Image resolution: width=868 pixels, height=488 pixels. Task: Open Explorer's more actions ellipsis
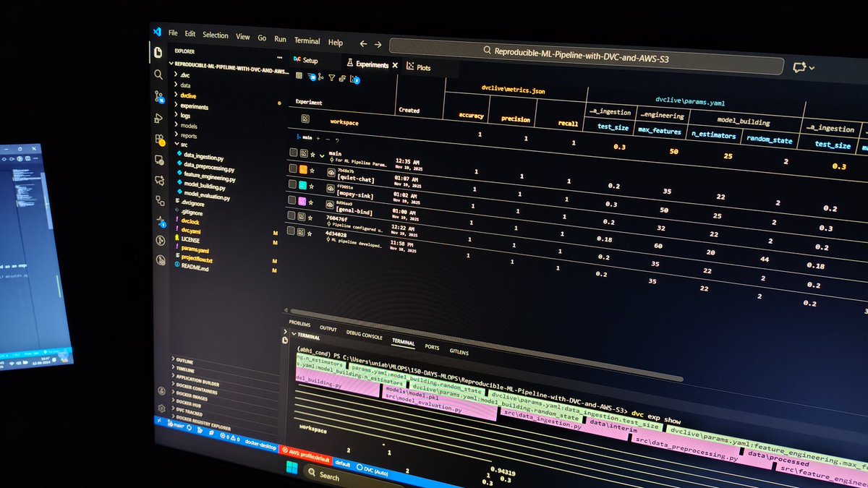point(280,56)
